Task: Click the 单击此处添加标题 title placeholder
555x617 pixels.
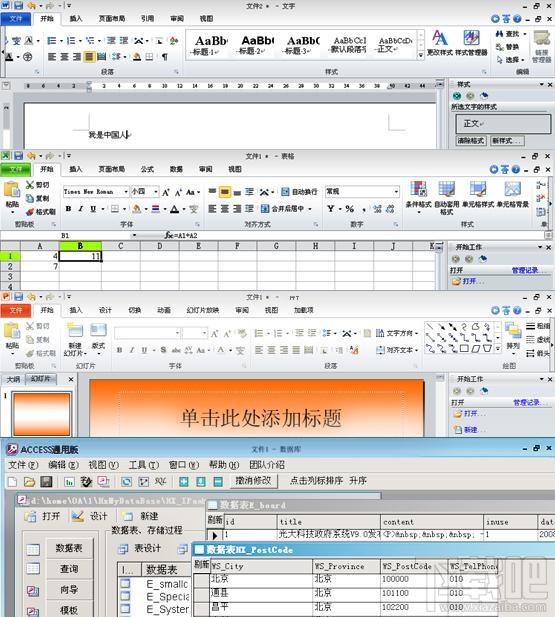Action: 261,417
